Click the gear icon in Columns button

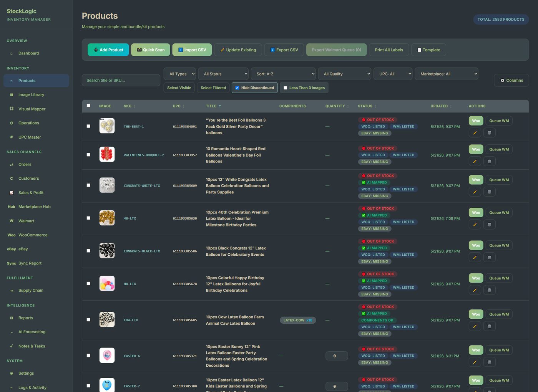click(x=502, y=81)
